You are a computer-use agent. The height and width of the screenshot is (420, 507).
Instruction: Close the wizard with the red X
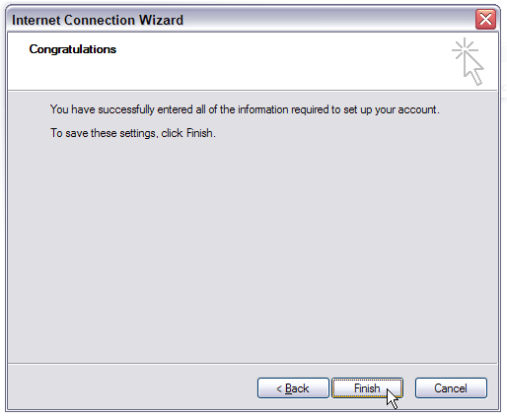coord(485,20)
